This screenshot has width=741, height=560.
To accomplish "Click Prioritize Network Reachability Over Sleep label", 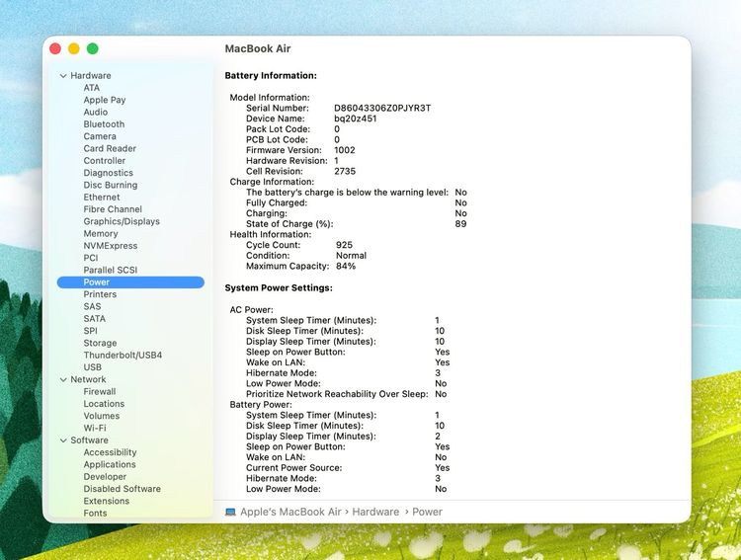I will (x=337, y=394).
